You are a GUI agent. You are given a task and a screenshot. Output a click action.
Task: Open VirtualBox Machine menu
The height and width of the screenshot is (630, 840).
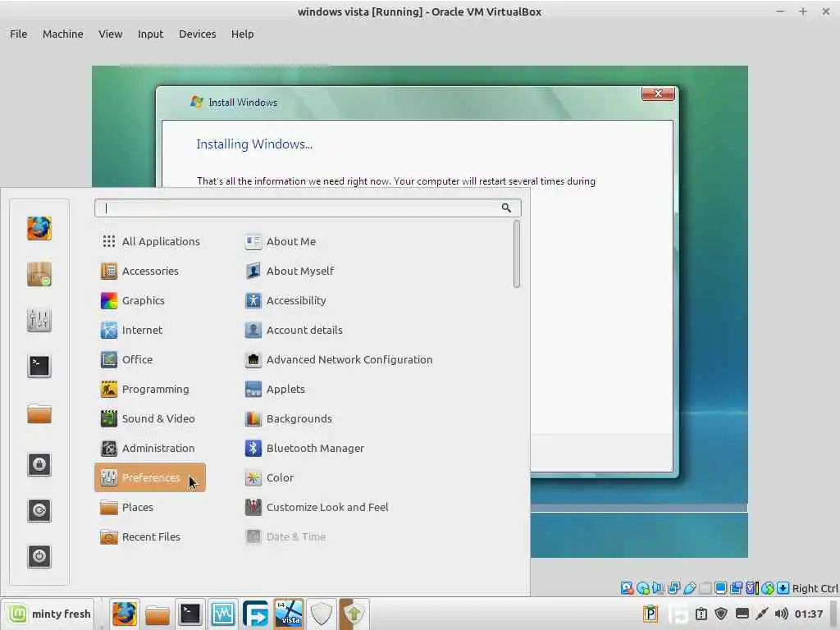click(62, 34)
